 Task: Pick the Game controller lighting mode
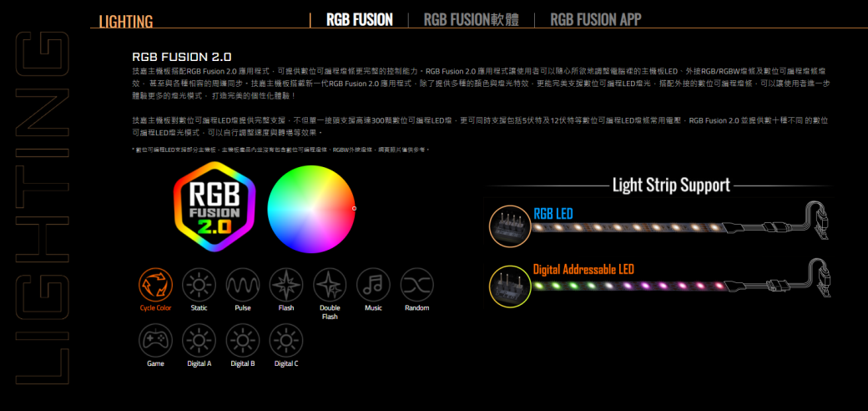[x=155, y=341]
